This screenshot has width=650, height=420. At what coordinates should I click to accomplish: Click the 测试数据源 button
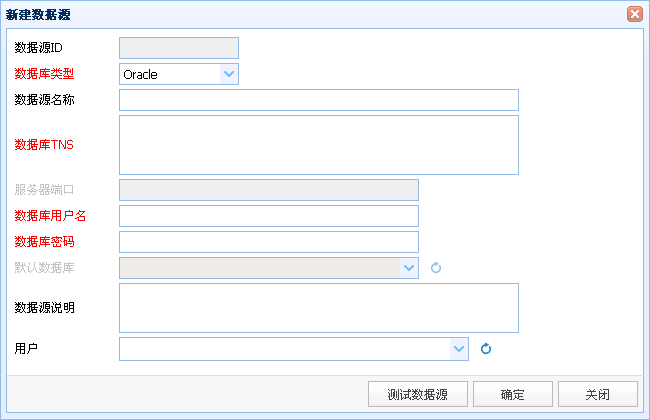point(418,394)
